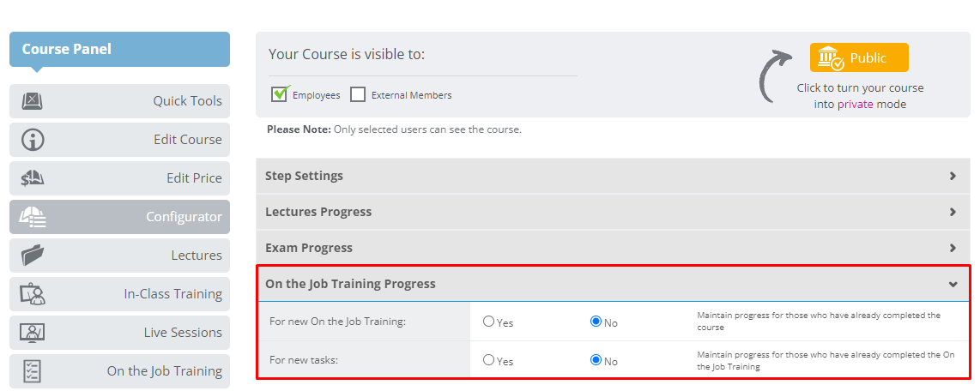This screenshot has height=391, width=980.
Task: Click the In-Class Training whiteboard icon
Action: coord(33,294)
